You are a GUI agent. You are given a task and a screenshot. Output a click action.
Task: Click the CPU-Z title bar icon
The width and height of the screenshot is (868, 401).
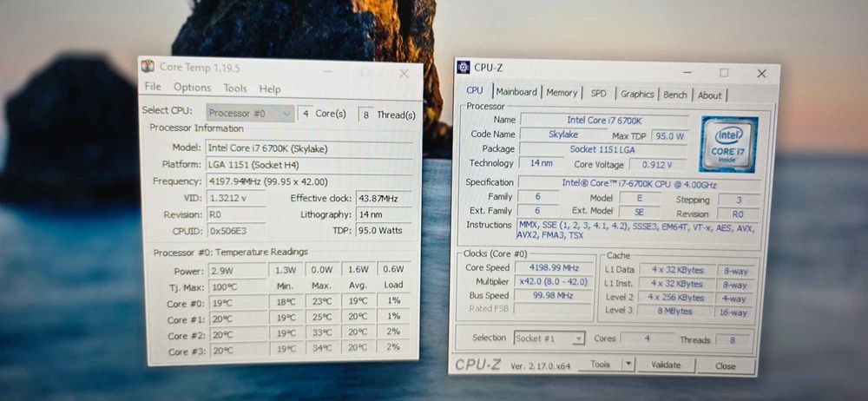463,68
